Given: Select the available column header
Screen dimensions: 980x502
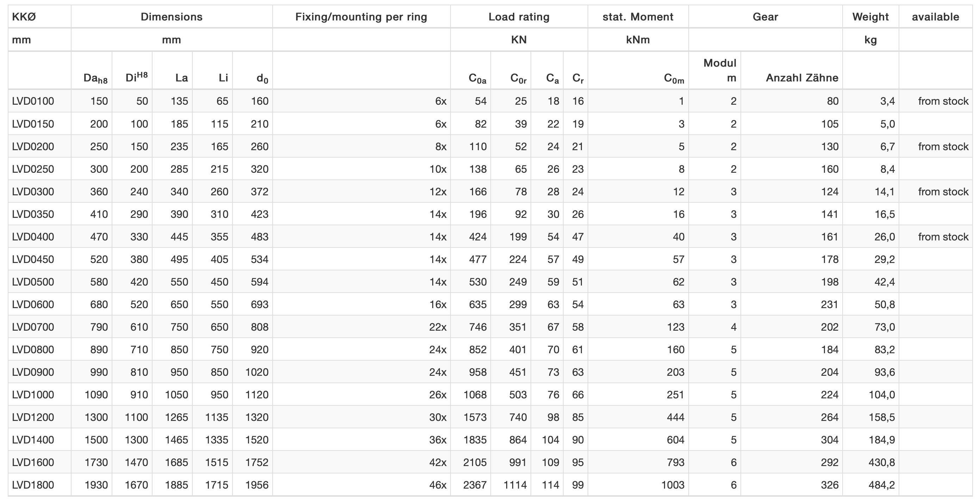Looking at the screenshot, I should pyautogui.click(x=936, y=17).
